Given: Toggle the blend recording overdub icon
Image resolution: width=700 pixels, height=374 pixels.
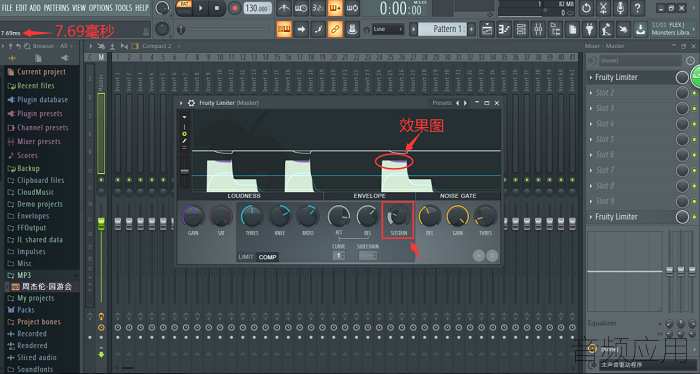Looking at the screenshot, I should pos(335,8).
